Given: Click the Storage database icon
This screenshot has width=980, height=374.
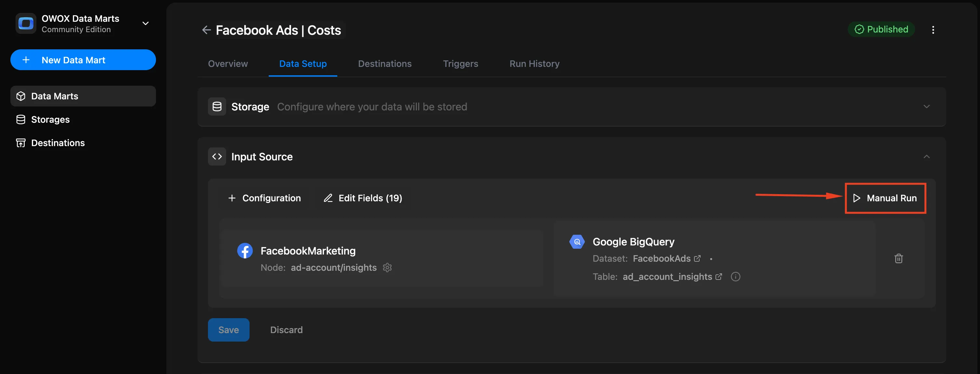Looking at the screenshot, I should 217,107.
